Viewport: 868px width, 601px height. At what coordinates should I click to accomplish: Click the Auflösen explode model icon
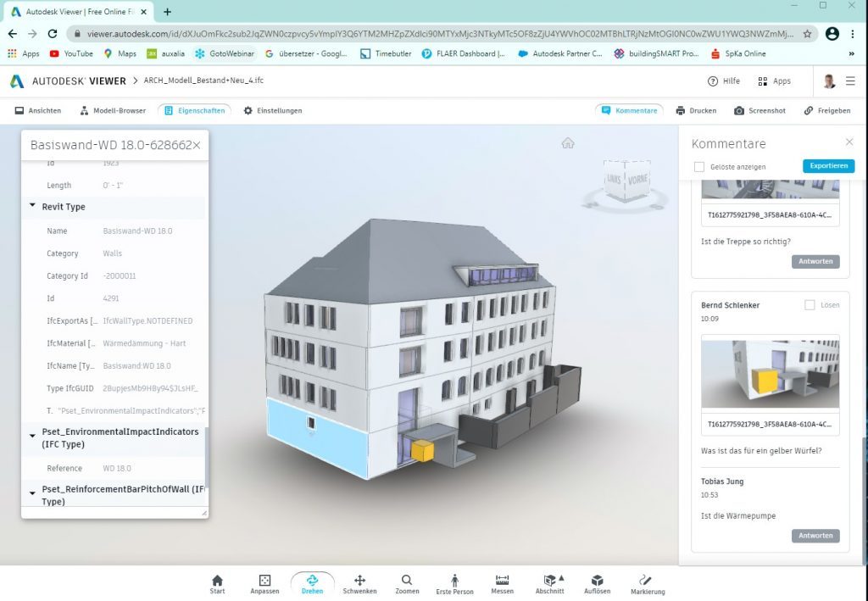pos(597,582)
